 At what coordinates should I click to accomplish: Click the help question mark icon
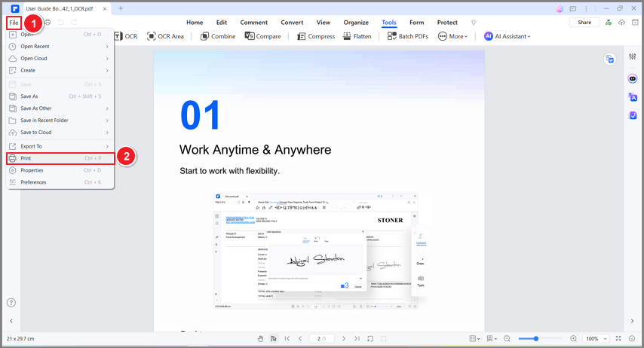[11, 303]
